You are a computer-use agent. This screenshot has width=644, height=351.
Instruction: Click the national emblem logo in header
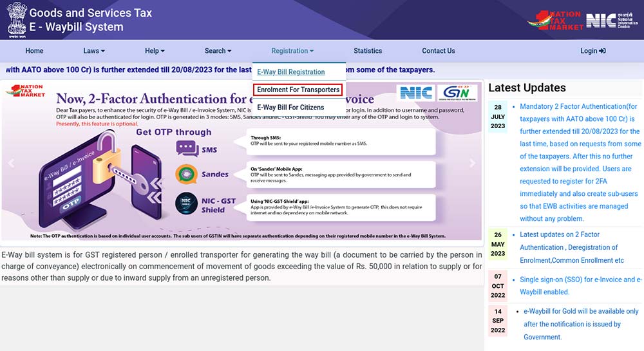15,19
